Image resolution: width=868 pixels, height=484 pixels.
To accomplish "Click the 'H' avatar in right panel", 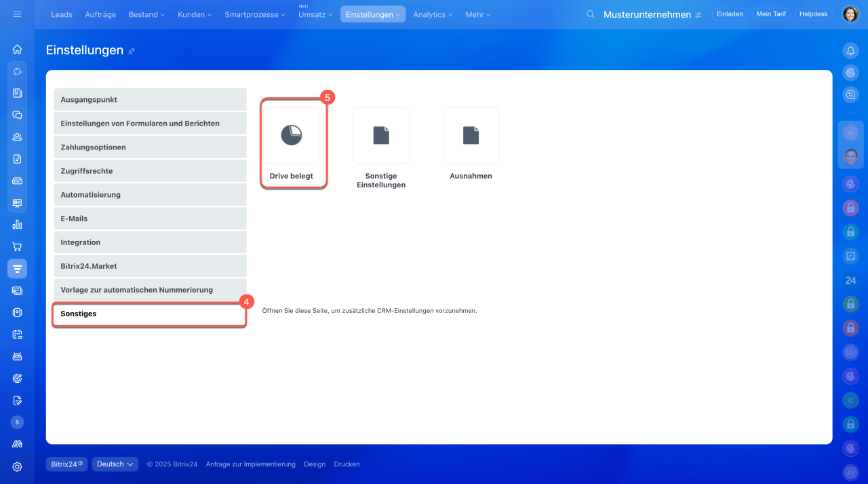I will pyautogui.click(x=850, y=134).
